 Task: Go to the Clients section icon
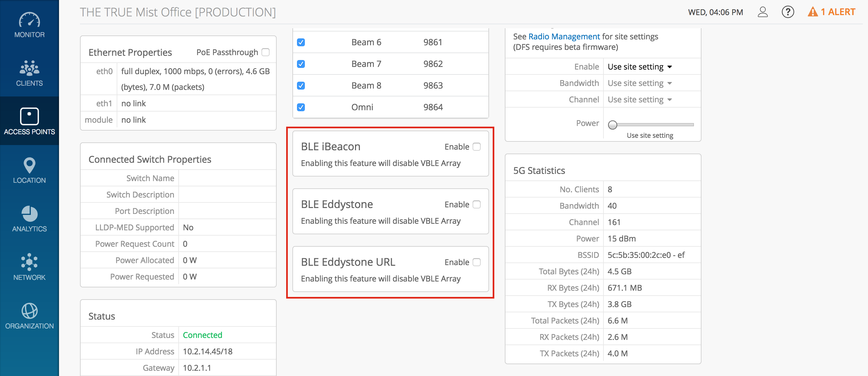[x=29, y=68]
